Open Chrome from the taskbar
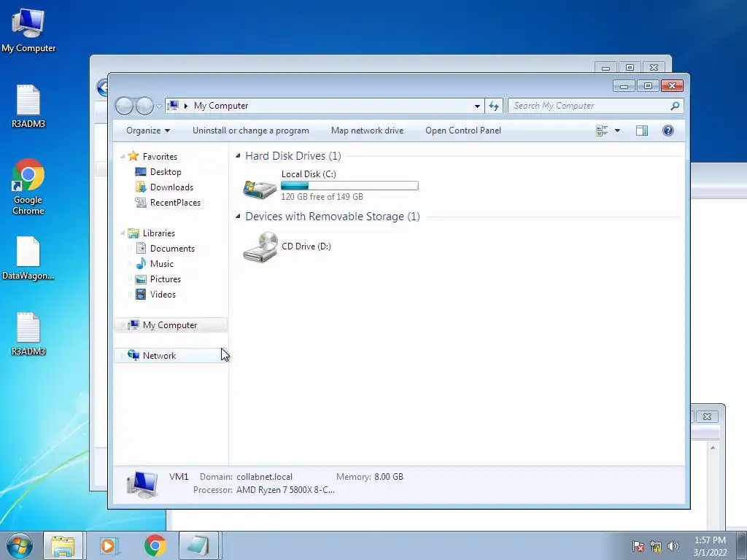This screenshot has height=560, width=747. [x=155, y=545]
